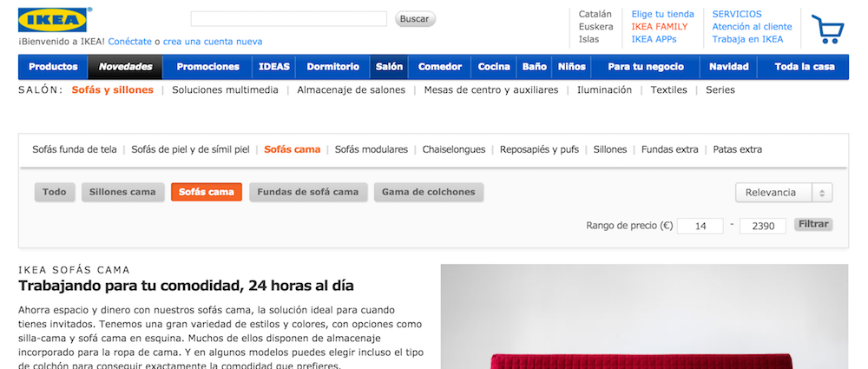Click the IKEA logo
The height and width of the screenshot is (369, 868).
pos(53,20)
